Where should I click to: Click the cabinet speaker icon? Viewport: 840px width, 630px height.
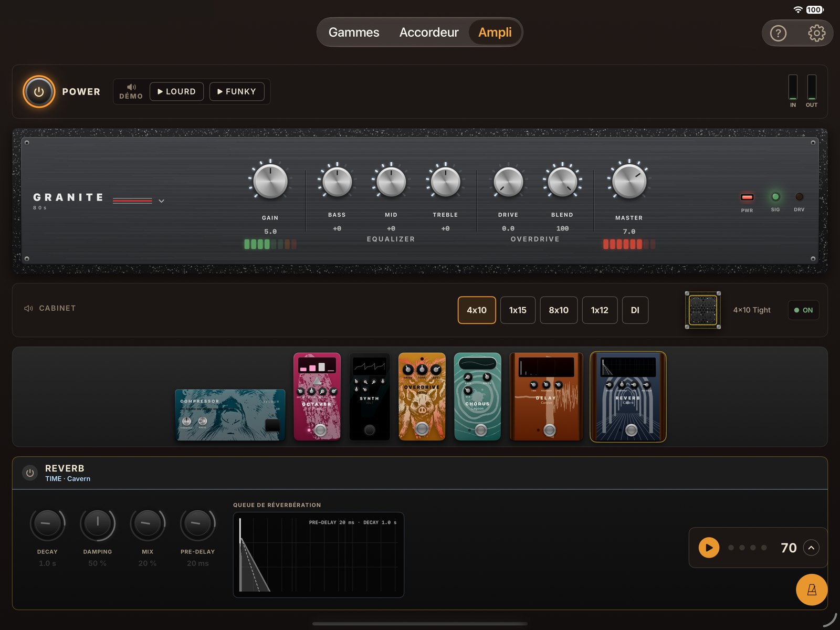point(28,308)
